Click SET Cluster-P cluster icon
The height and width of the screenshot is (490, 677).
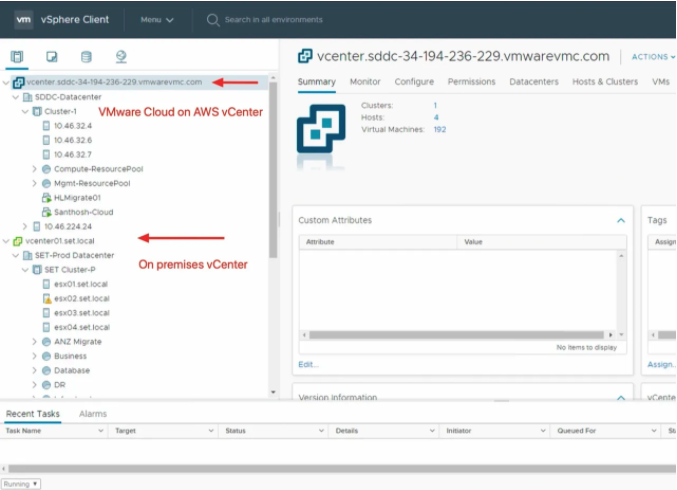coord(38,270)
